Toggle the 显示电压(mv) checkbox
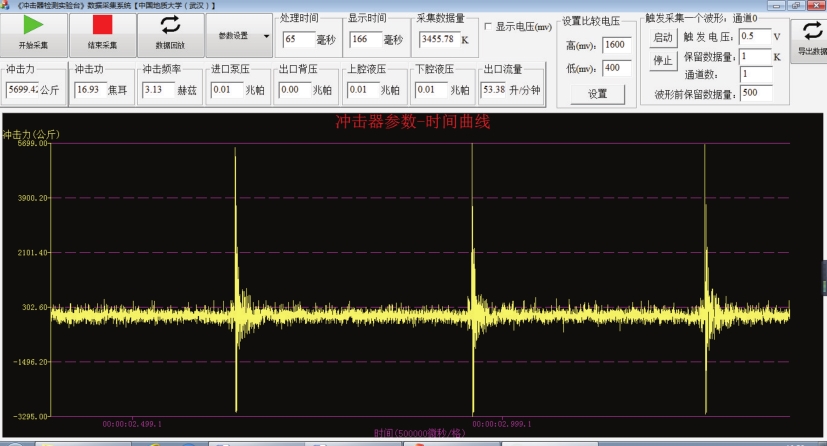The width and height of the screenshot is (827, 446). click(x=488, y=26)
